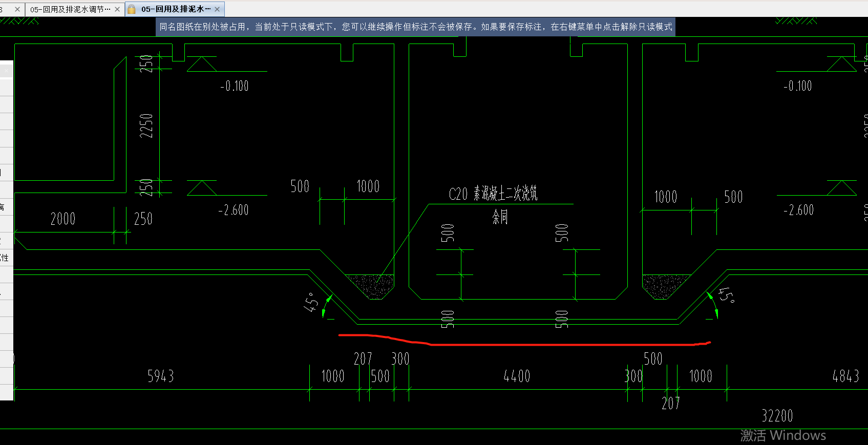Close the active locked drawing tab

217,9
